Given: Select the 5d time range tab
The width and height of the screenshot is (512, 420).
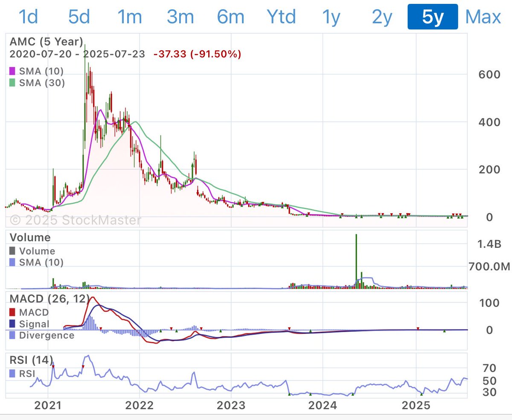Looking at the screenshot, I should 79,17.
